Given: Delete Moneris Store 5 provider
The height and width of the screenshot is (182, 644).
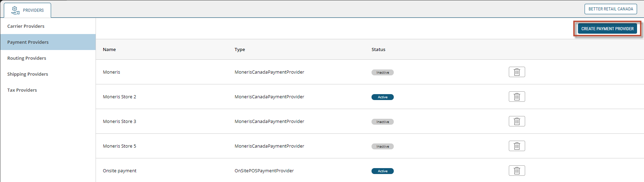Looking at the screenshot, I should (x=516, y=146).
